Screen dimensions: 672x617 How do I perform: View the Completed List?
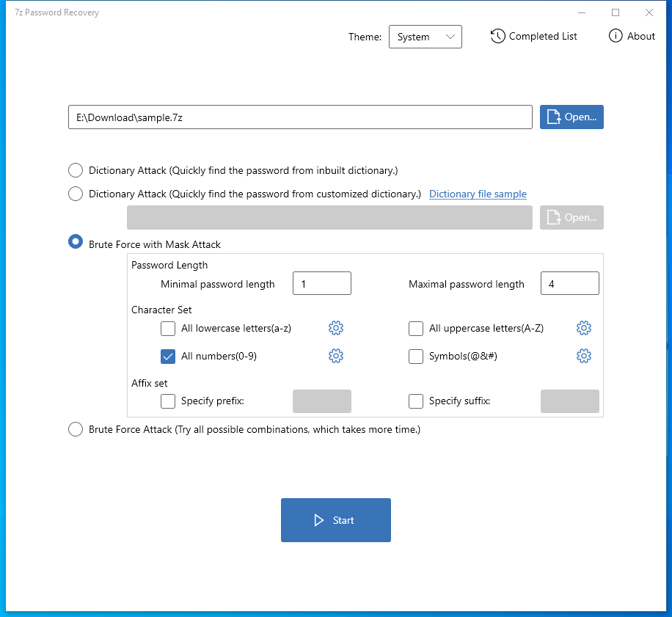click(533, 37)
